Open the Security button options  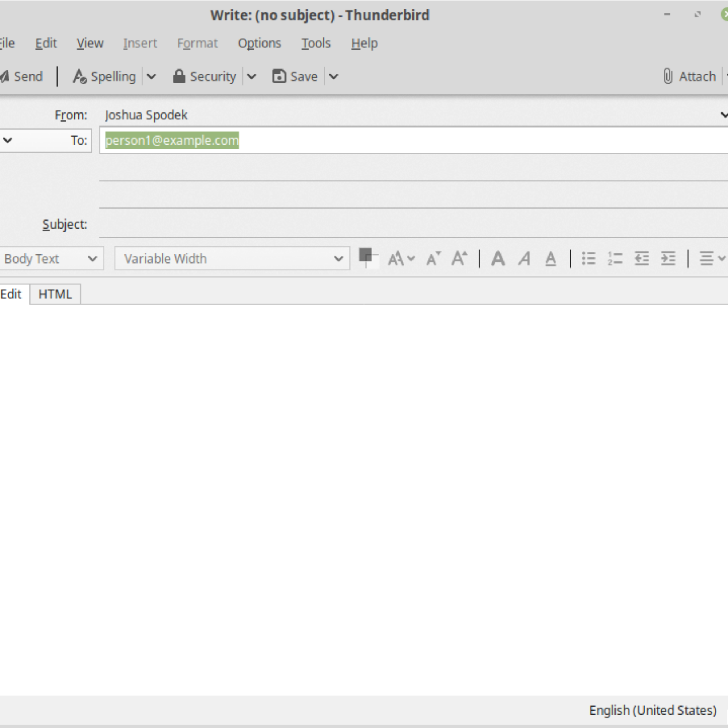[205, 76]
